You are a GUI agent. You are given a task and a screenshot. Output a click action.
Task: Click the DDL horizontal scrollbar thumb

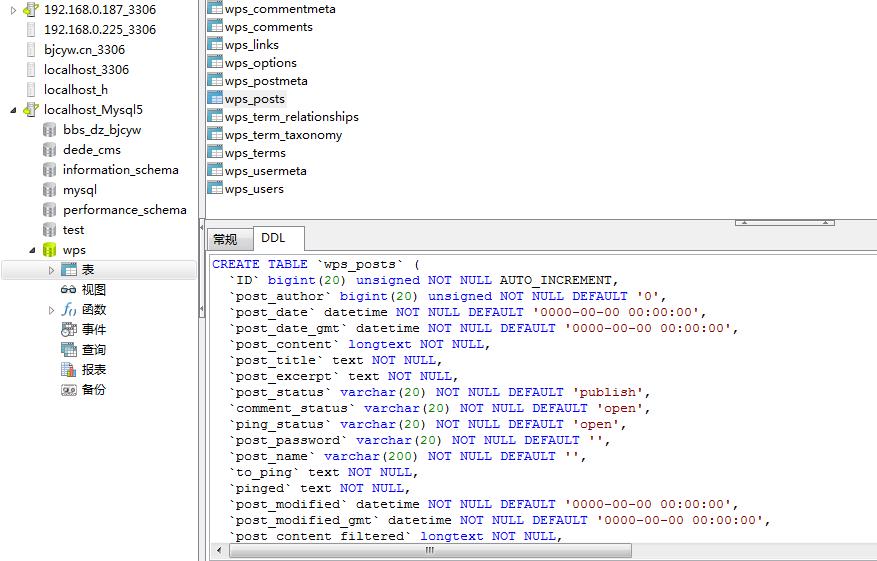tap(430, 550)
